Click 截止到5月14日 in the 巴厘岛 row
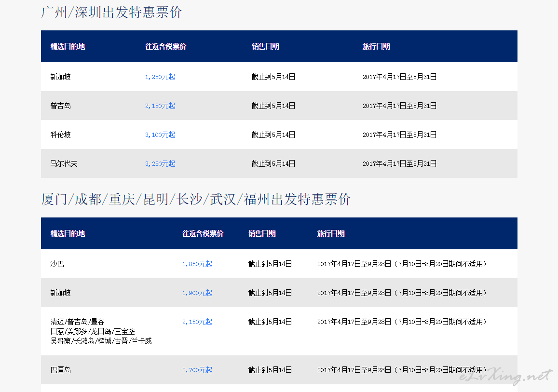 pos(270,370)
